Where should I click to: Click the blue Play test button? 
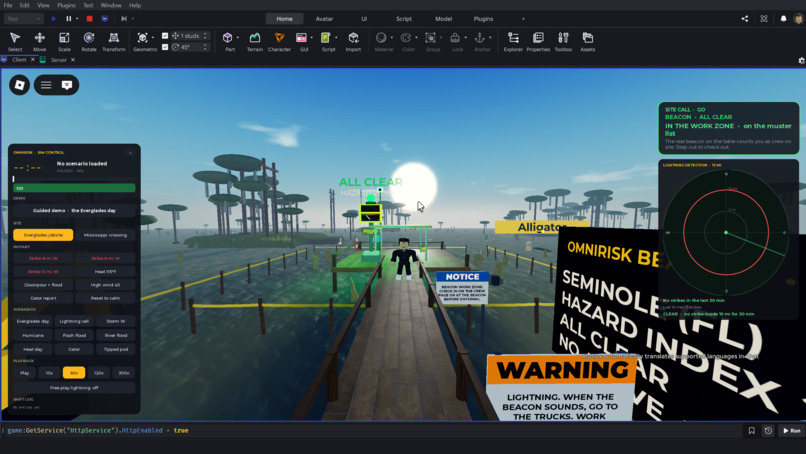pos(53,19)
